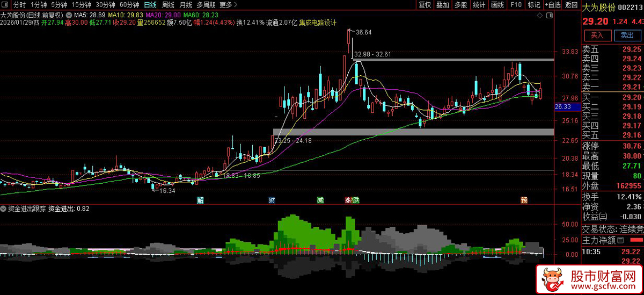Viewport: 644px width, 295px height.
Task: Select the 15分钟 period tab
Action: pyautogui.click(x=82, y=5)
